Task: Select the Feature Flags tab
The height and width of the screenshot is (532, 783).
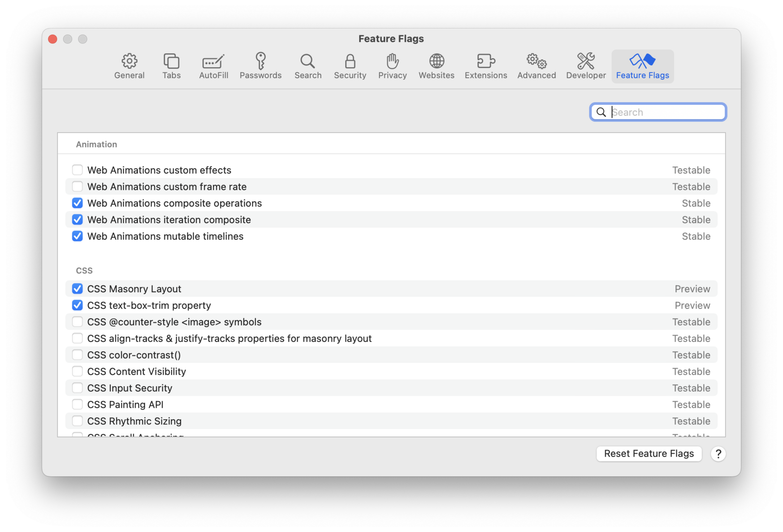Action: [642, 66]
